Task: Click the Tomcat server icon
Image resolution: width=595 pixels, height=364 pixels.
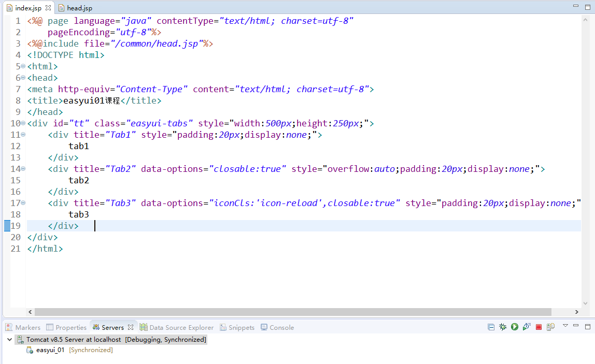Action: pyautogui.click(x=21, y=339)
